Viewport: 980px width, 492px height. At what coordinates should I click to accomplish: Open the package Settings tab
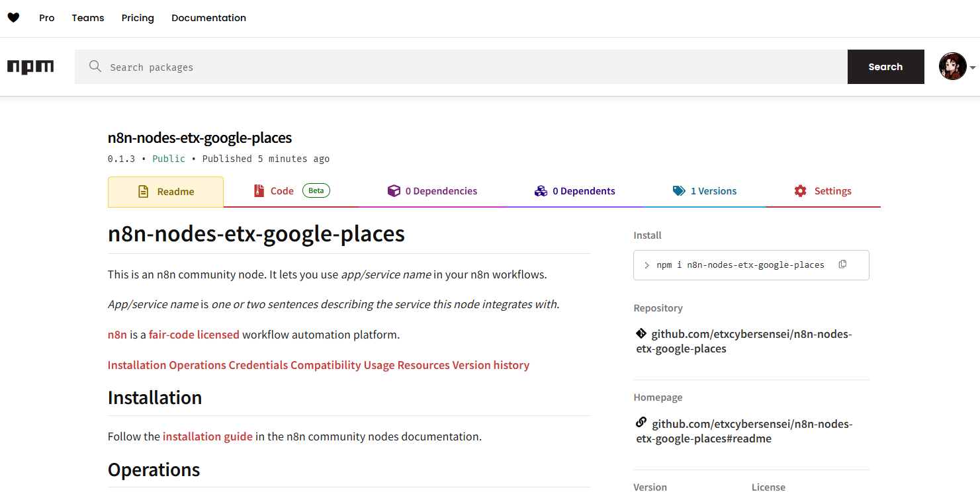coord(823,191)
